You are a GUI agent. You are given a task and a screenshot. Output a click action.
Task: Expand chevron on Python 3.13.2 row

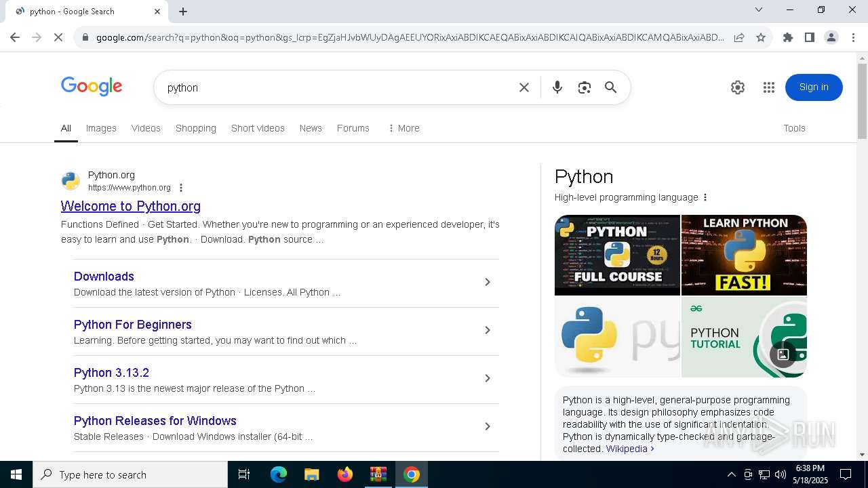(487, 378)
